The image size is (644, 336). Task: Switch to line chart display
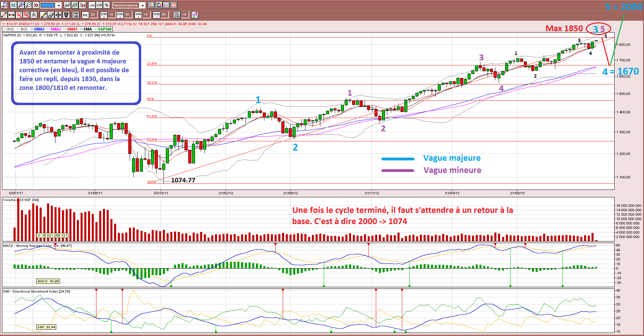[67, 5]
